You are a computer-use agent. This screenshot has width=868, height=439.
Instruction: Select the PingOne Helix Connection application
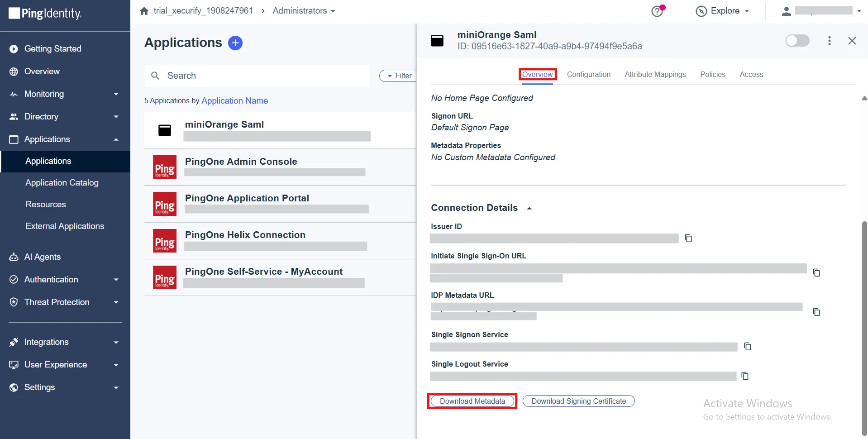(280, 240)
